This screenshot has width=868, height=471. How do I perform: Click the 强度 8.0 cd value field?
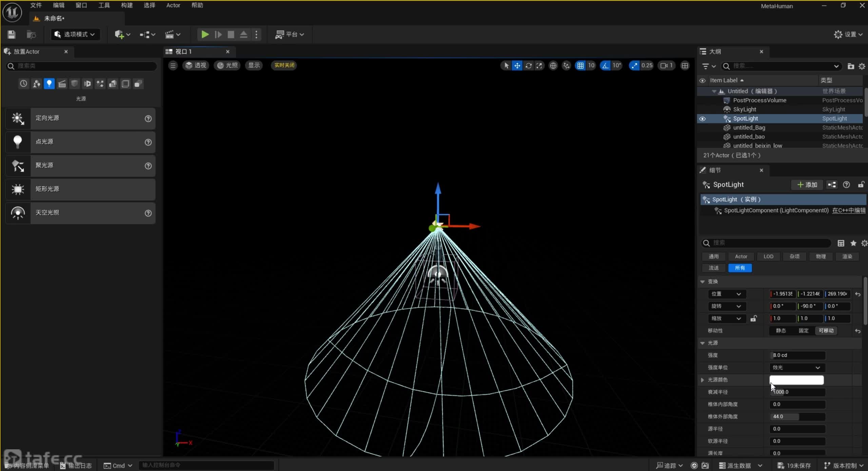[797, 355]
